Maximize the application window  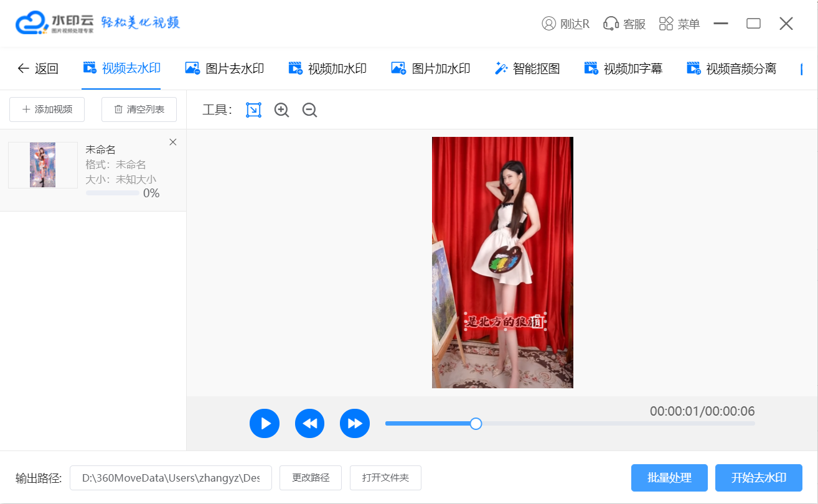pyautogui.click(x=754, y=24)
